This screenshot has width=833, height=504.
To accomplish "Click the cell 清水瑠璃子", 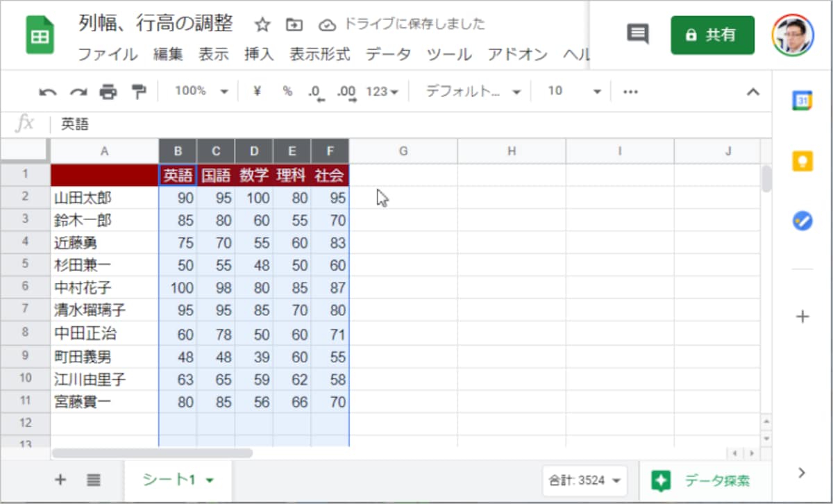I will pyautogui.click(x=105, y=310).
